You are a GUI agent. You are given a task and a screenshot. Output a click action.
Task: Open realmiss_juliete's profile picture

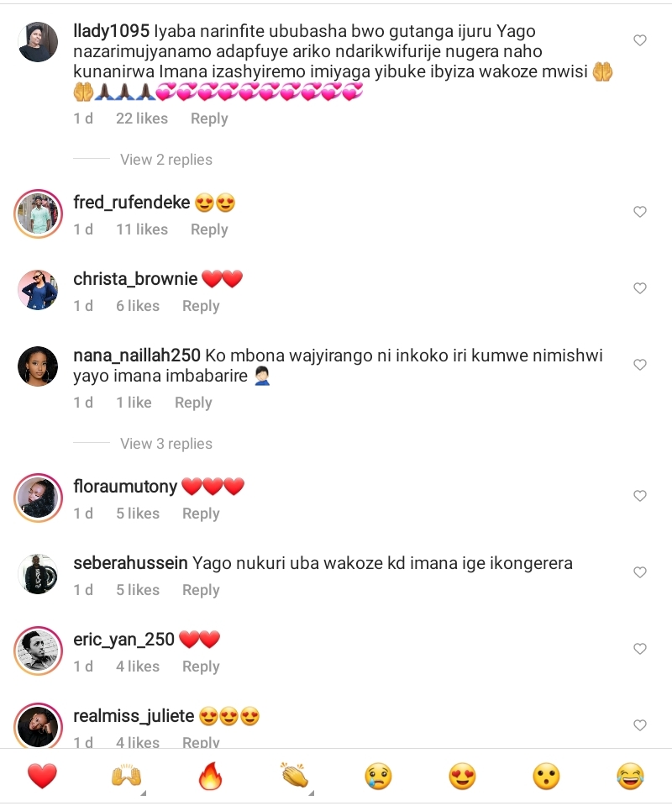click(38, 726)
